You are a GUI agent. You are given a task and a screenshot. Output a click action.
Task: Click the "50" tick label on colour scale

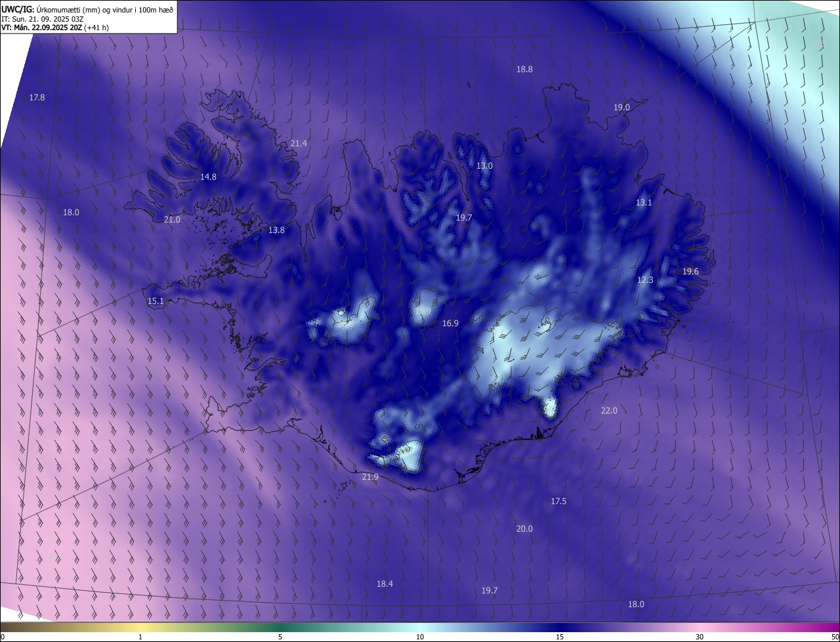tap(835, 637)
